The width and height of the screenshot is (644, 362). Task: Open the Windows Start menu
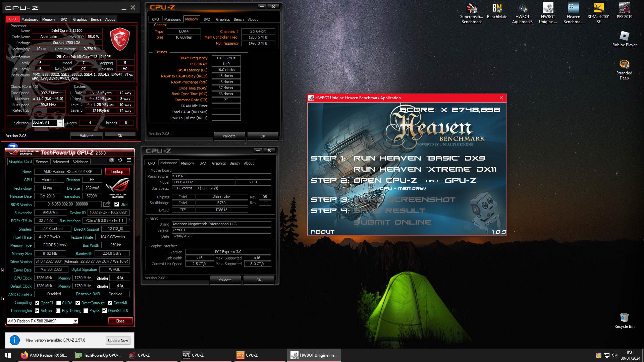[x=8, y=355]
